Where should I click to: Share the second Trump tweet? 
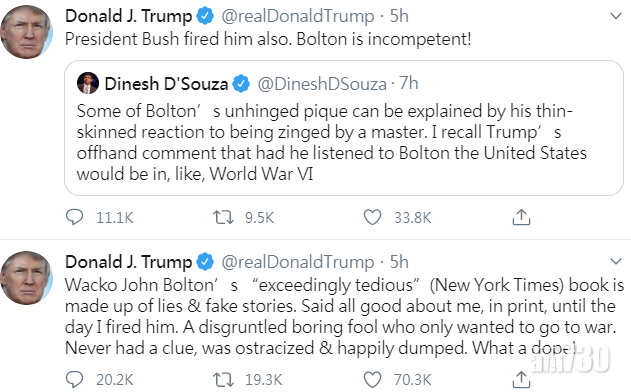pos(521,379)
